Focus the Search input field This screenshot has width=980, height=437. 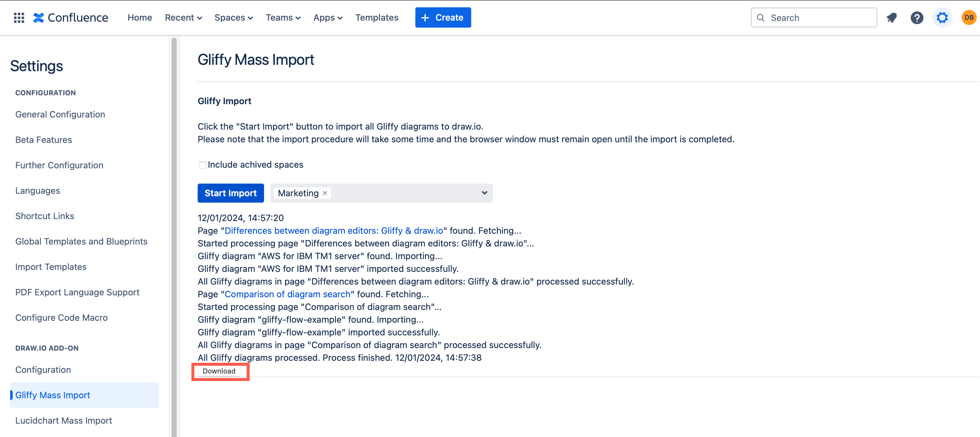pyautogui.click(x=814, y=17)
